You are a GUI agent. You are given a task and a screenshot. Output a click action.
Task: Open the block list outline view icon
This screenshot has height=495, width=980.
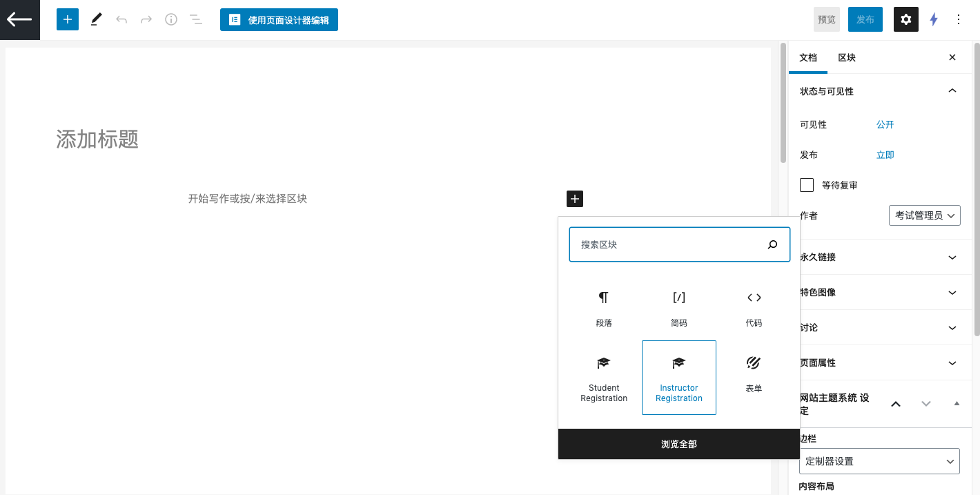click(196, 19)
